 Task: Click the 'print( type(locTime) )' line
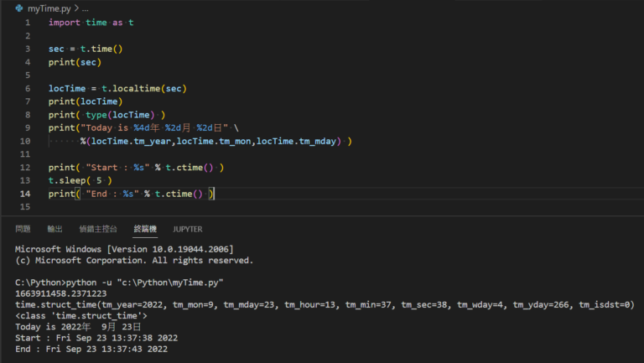[106, 115]
